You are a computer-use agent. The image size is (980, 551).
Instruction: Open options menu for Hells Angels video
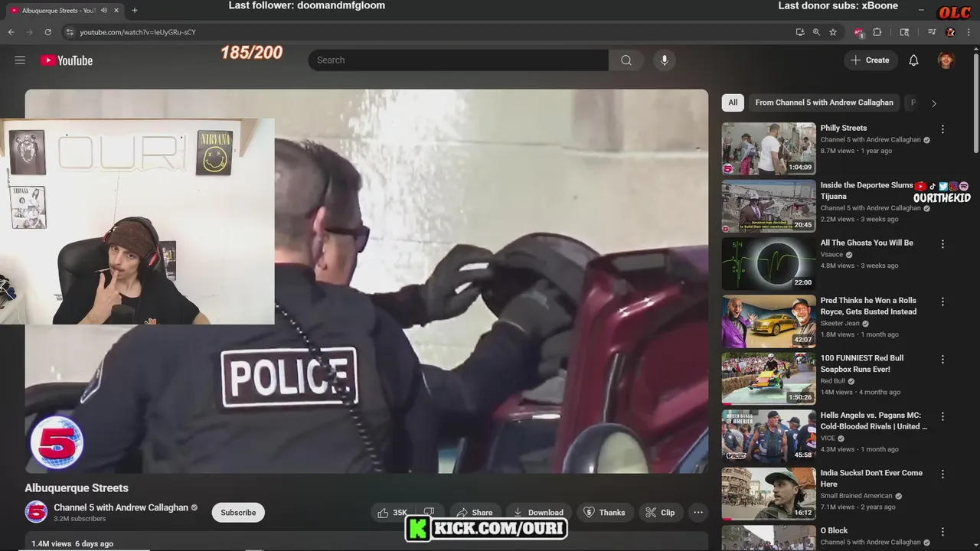click(x=942, y=416)
